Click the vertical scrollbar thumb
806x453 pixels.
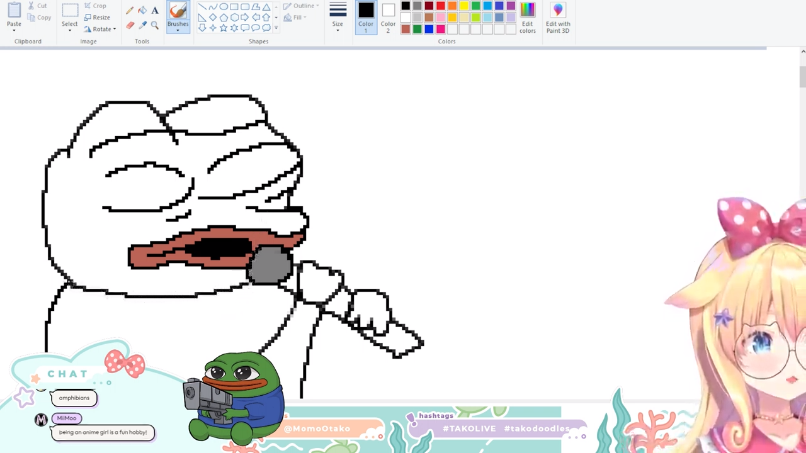coord(803,77)
